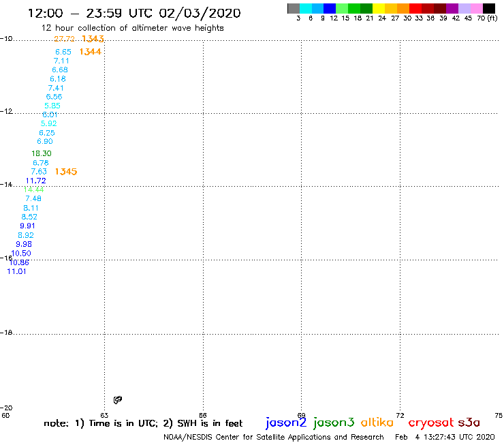Click the wave height value 6.65
Image resolution: width=504 pixels, height=443 pixels.
point(63,52)
